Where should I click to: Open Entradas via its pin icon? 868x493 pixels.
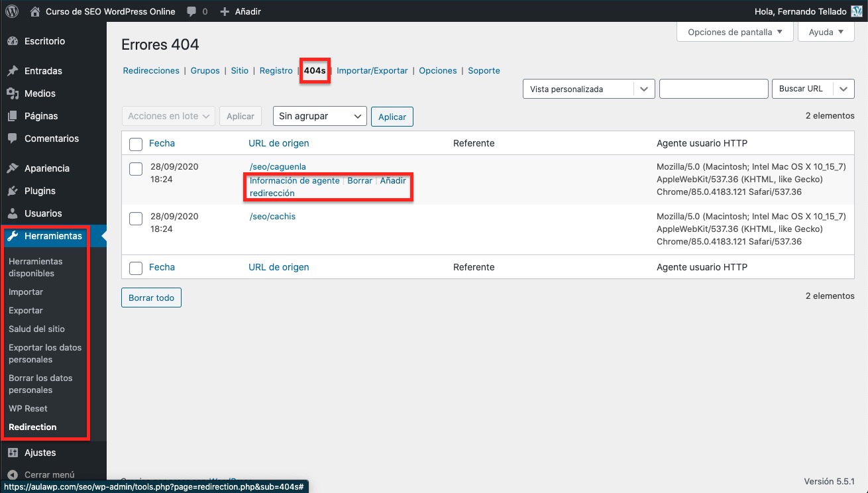pyautogui.click(x=13, y=71)
